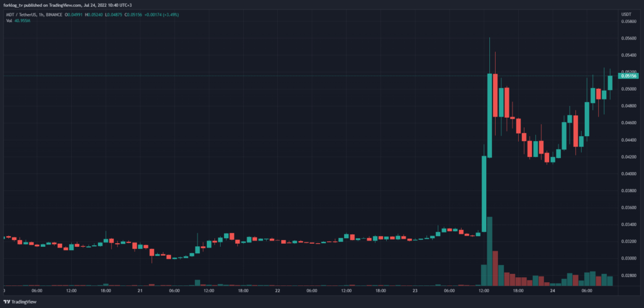Click the large red candle after the spike

(496, 94)
